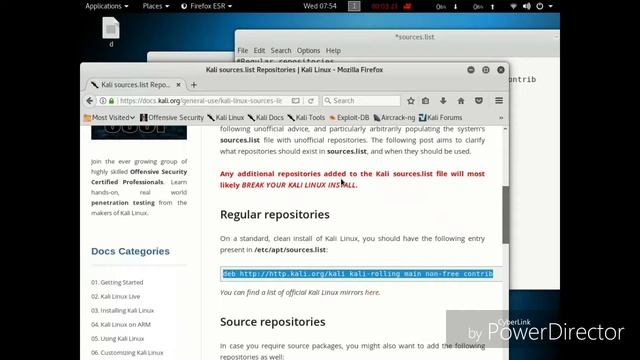This screenshot has width=640, height=360.
Task: Click the red screen recorder icon
Action: click(407, 6)
